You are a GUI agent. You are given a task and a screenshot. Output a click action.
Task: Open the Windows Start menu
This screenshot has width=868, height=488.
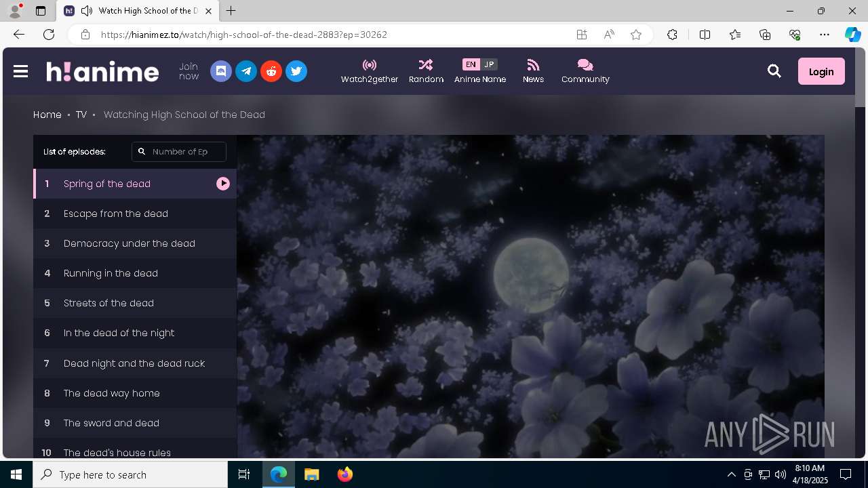click(x=16, y=474)
